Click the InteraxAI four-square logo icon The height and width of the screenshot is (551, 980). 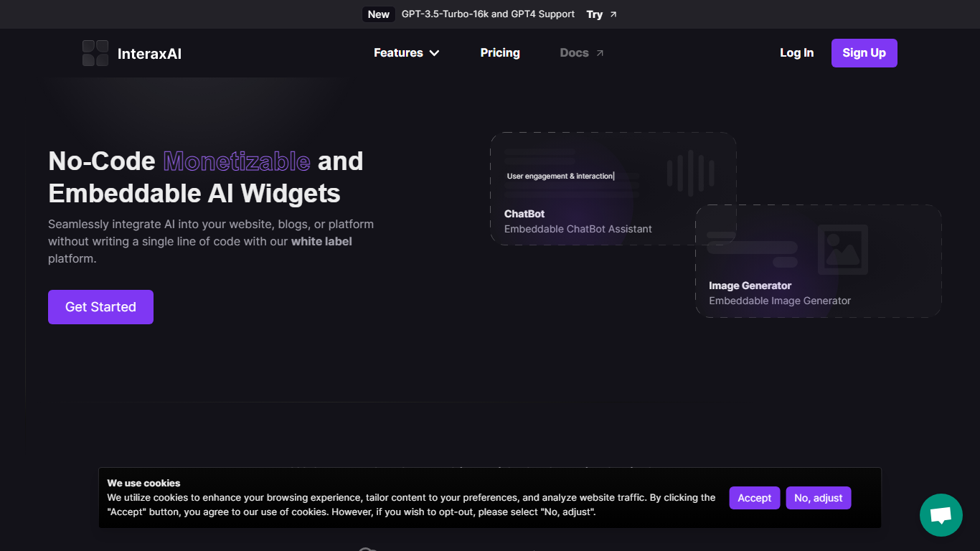coord(95,53)
